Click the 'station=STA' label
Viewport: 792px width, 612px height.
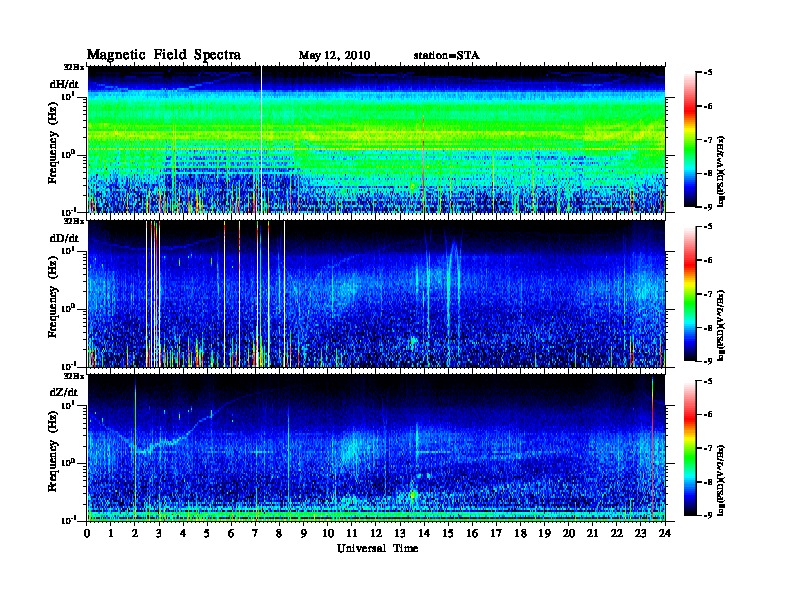point(447,56)
